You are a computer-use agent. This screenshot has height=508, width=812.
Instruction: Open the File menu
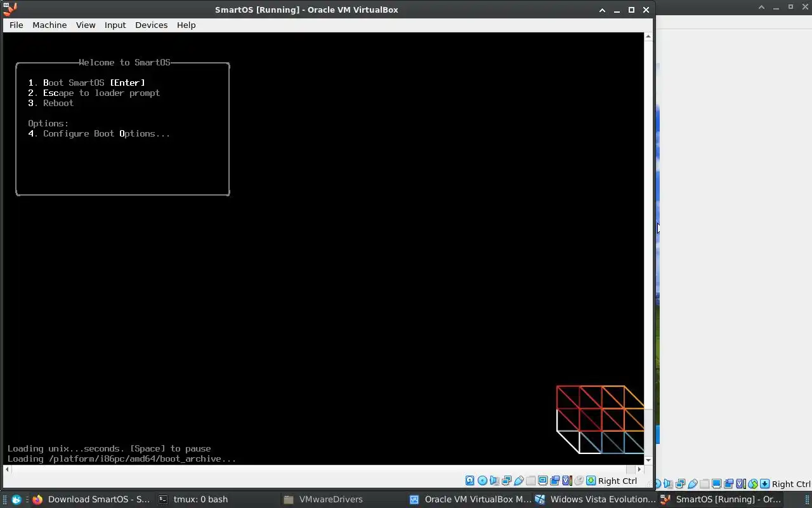[x=16, y=25]
